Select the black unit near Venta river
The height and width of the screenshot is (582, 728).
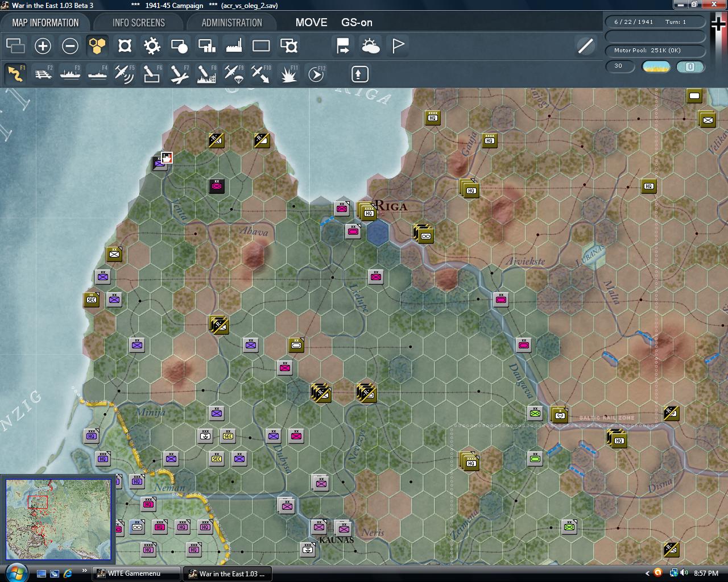pos(216,186)
